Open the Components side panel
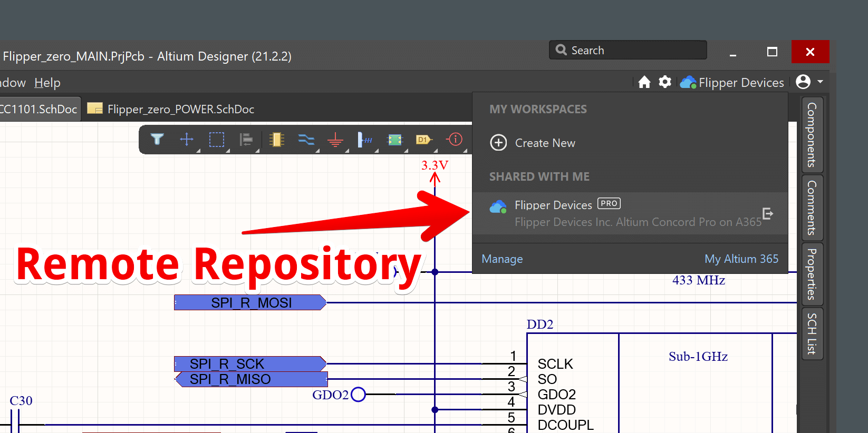The height and width of the screenshot is (433, 868). (812, 135)
